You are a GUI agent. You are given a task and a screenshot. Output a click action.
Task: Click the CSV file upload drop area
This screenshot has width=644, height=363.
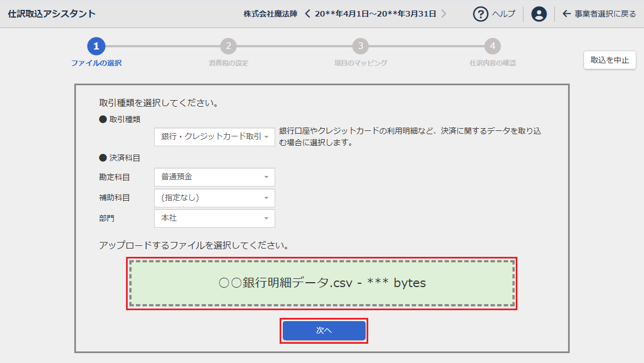[x=322, y=283]
